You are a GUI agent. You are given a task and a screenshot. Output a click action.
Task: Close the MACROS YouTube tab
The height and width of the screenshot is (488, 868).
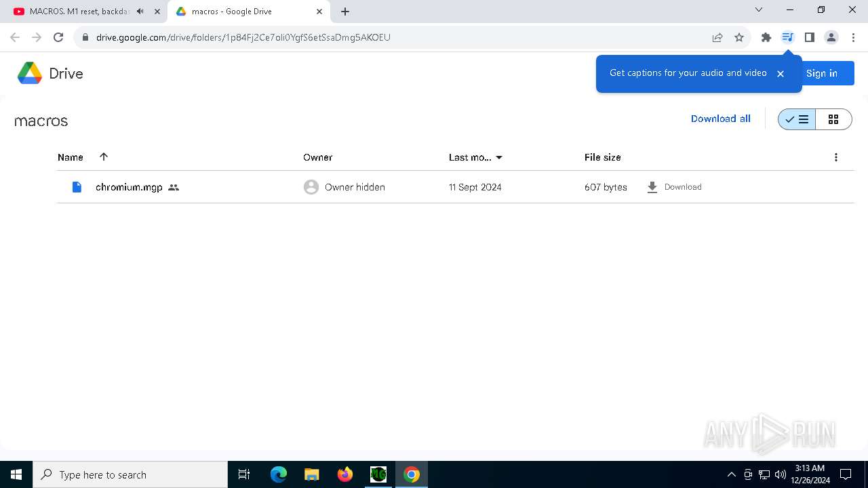[157, 12]
